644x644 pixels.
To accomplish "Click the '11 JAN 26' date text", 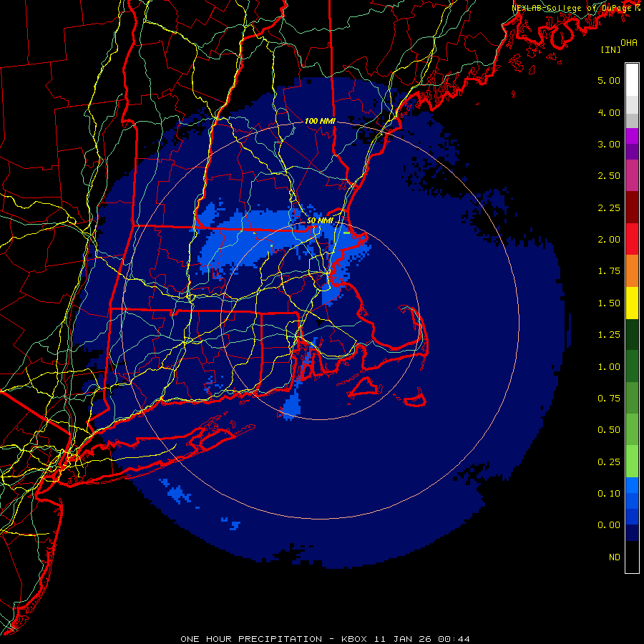I will pyautogui.click(x=402, y=639).
